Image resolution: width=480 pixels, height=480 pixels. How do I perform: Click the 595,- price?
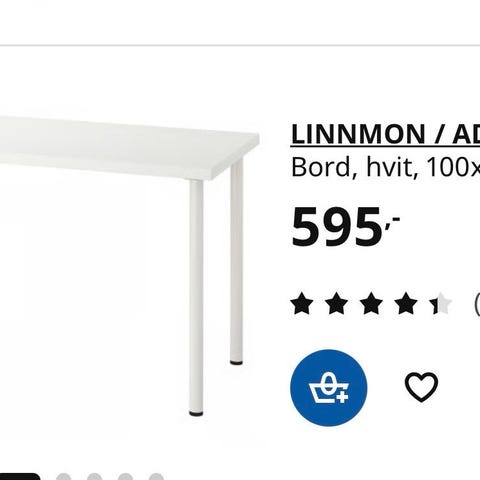click(x=345, y=227)
